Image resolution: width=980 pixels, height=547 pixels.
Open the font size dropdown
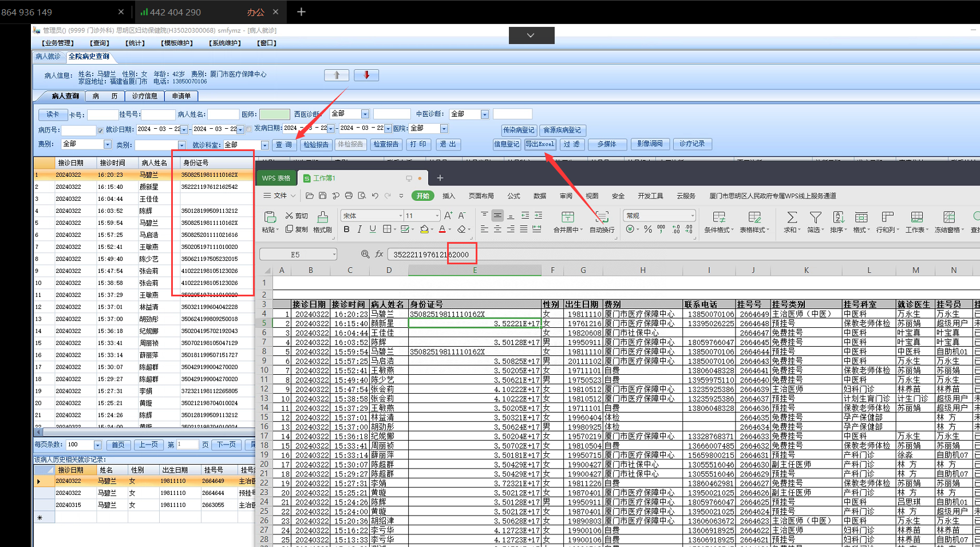[437, 216]
